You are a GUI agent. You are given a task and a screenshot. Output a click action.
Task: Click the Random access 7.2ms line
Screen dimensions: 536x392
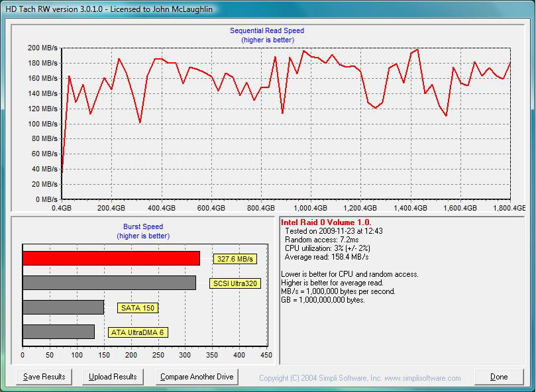[322, 240]
